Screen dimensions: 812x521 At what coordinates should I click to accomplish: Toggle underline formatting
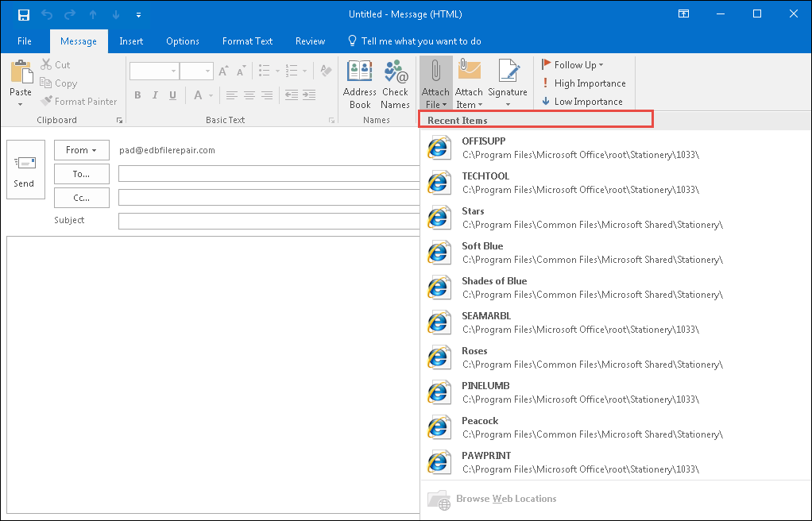pos(172,95)
